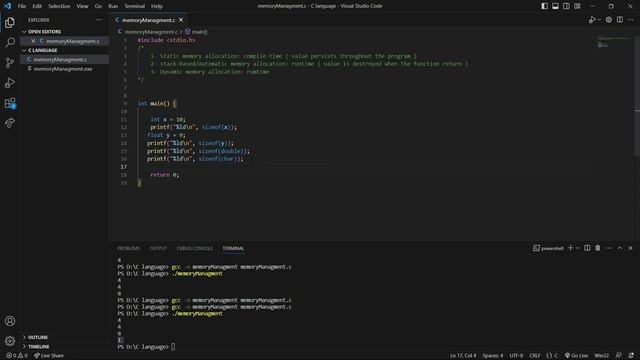640x360 pixels.
Task: Switch to the Output panel tab
Action: [158, 248]
